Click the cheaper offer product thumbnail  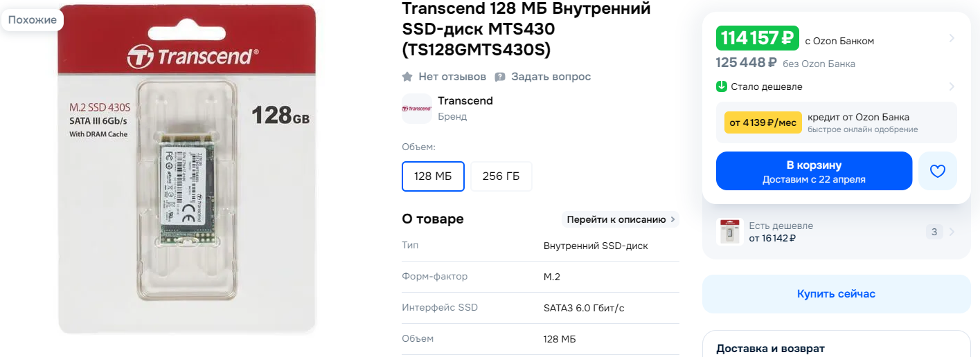point(729,232)
